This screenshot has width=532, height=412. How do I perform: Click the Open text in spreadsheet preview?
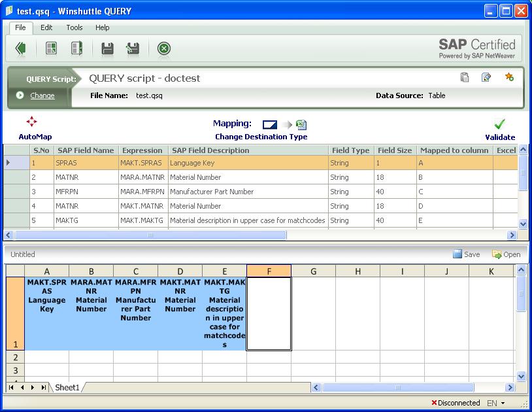(512, 254)
